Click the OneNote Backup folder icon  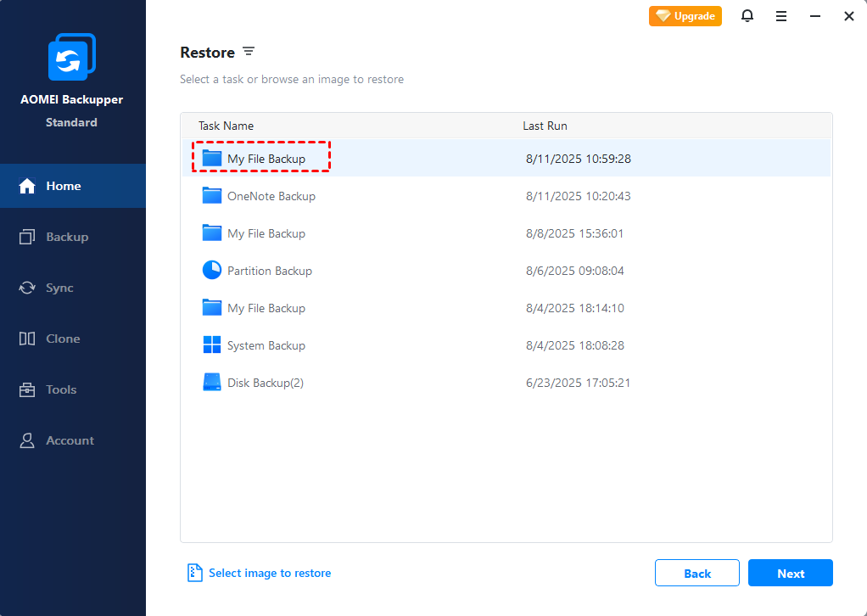pos(212,196)
